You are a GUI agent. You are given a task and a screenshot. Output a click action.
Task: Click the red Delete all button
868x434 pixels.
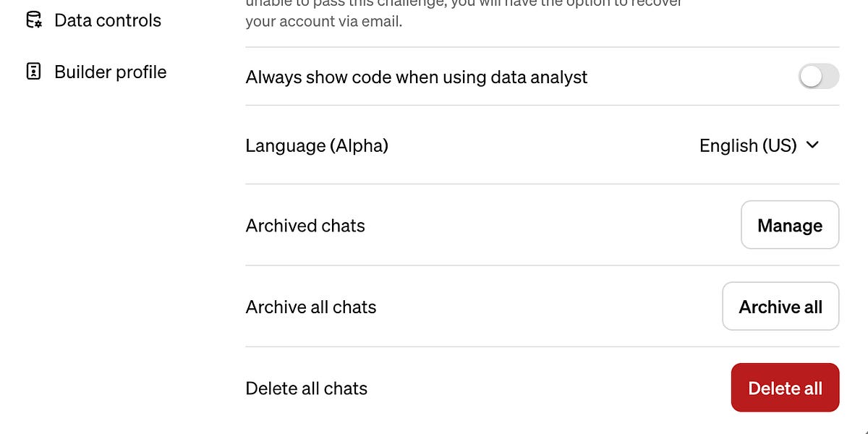pos(785,388)
